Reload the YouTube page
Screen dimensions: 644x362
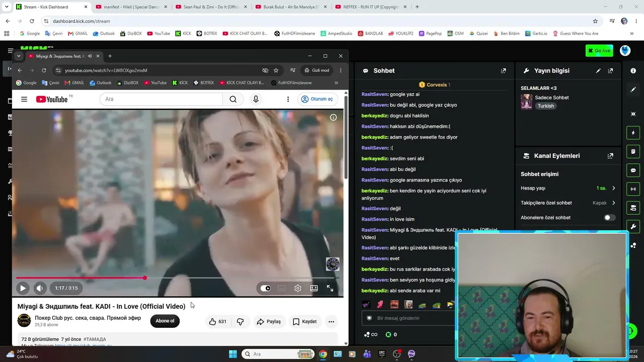pyautogui.click(x=44, y=70)
